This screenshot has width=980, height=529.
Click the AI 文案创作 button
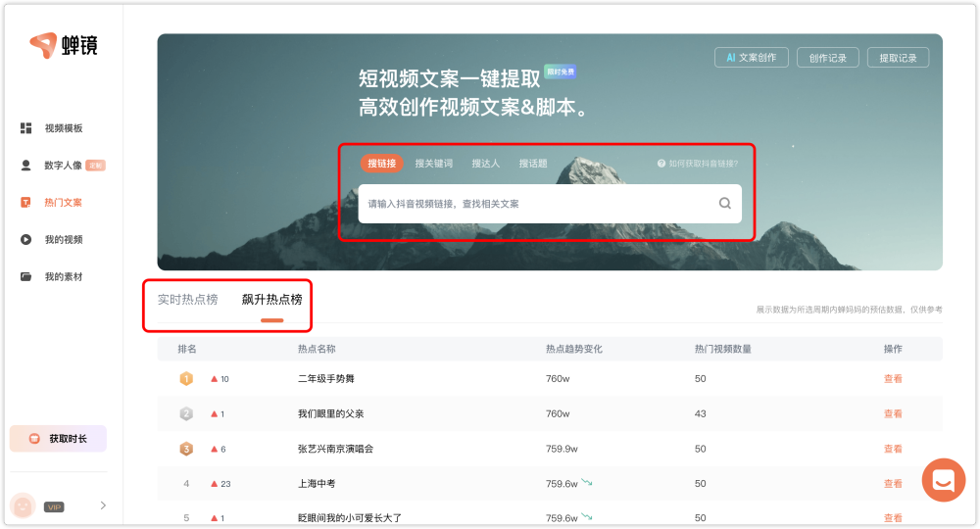(x=752, y=58)
